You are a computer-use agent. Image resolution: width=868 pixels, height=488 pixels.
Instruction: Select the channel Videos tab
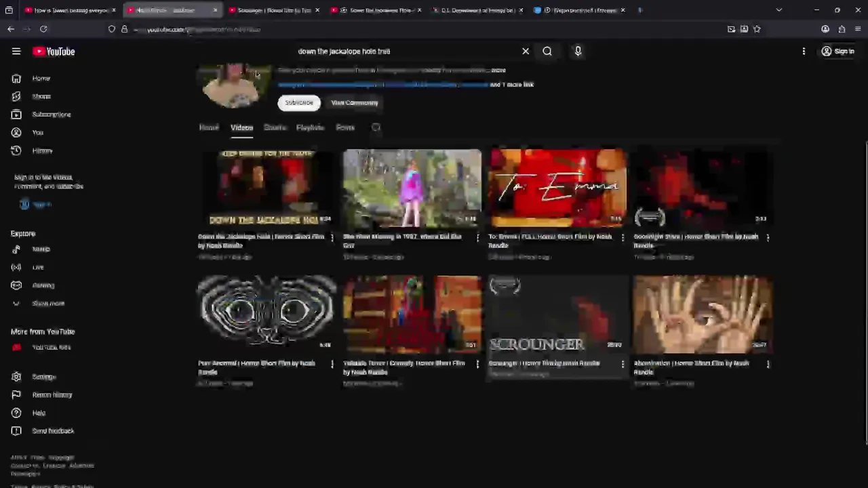point(241,127)
